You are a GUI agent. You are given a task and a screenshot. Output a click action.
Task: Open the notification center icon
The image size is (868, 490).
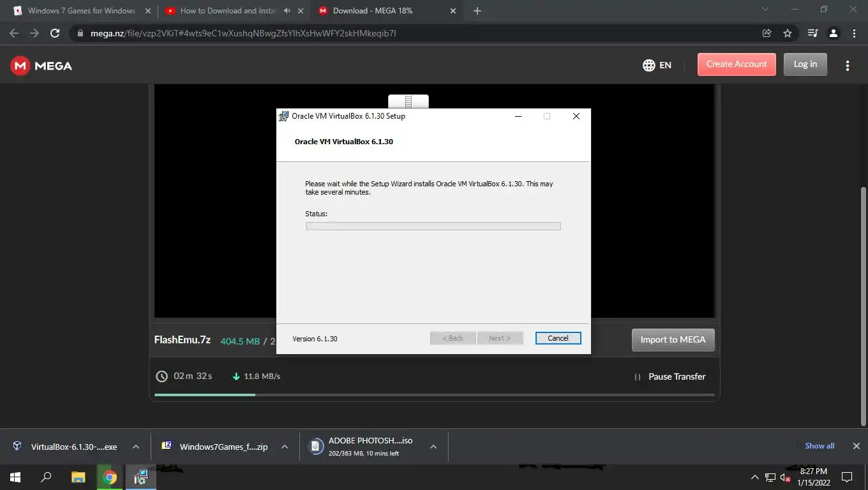point(847,477)
